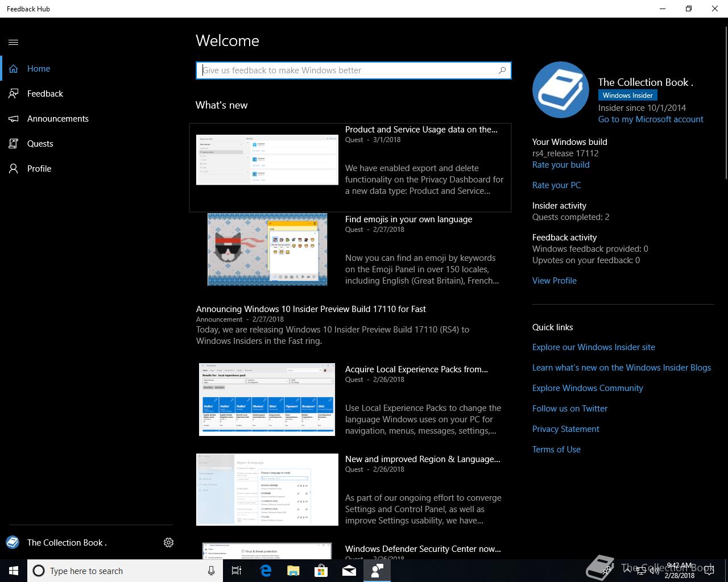Open the hamburger navigation menu
Screen dimensions: 728x582
(x=14, y=42)
